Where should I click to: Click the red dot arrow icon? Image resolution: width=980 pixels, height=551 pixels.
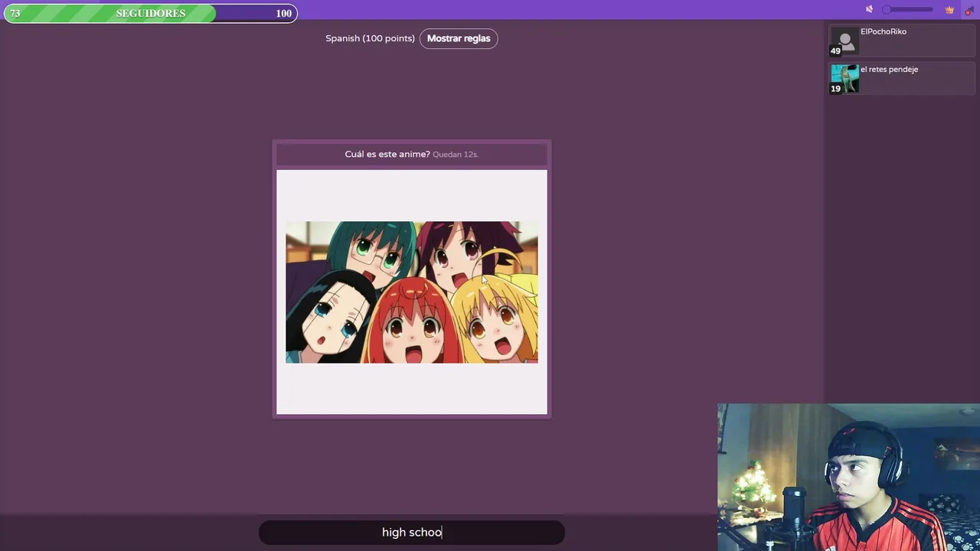(x=969, y=11)
